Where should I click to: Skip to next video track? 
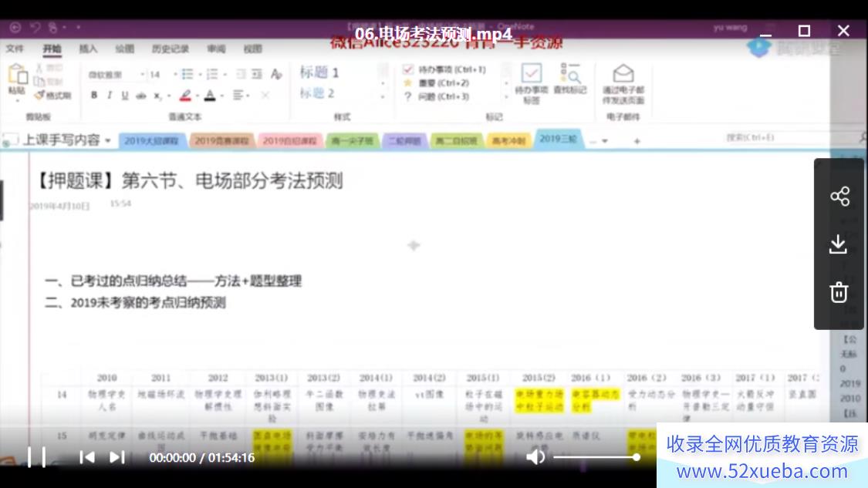coord(117,458)
